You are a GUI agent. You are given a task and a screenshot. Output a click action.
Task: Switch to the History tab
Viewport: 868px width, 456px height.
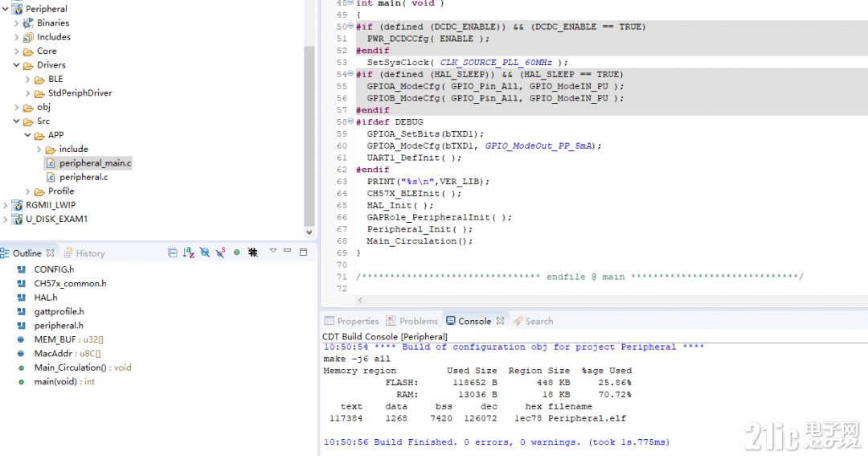(x=84, y=253)
